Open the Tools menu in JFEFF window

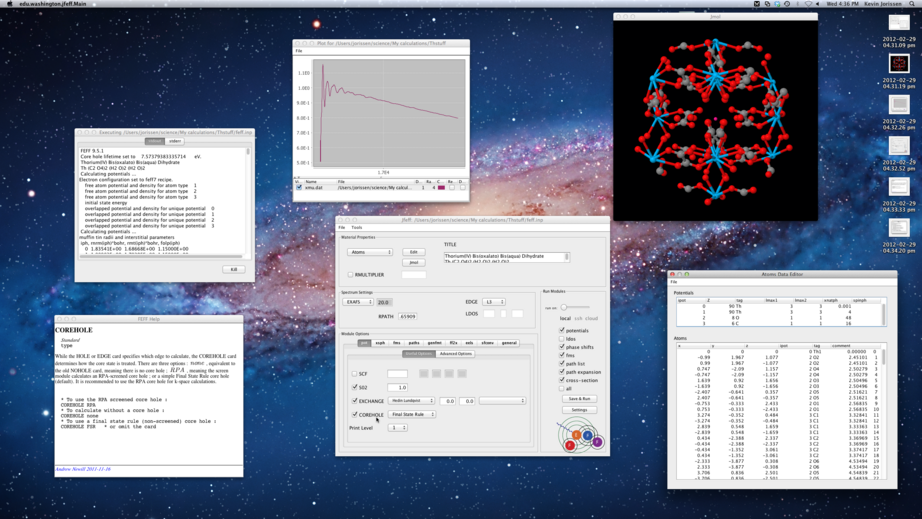tap(356, 227)
